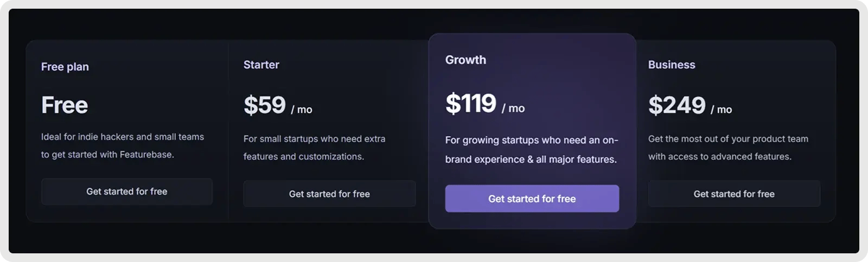The height and width of the screenshot is (262, 868).
Task: Click Business plan's Get started for free button
Action: pyautogui.click(x=734, y=194)
